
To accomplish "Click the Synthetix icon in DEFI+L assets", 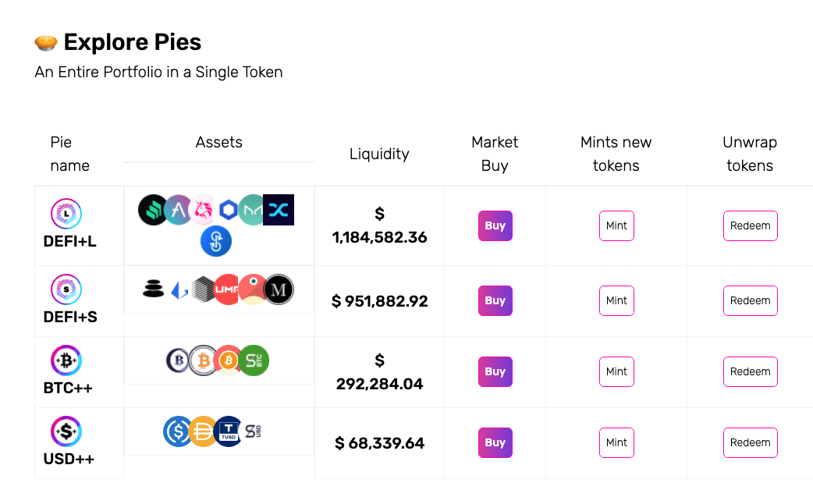I will [x=279, y=210].
